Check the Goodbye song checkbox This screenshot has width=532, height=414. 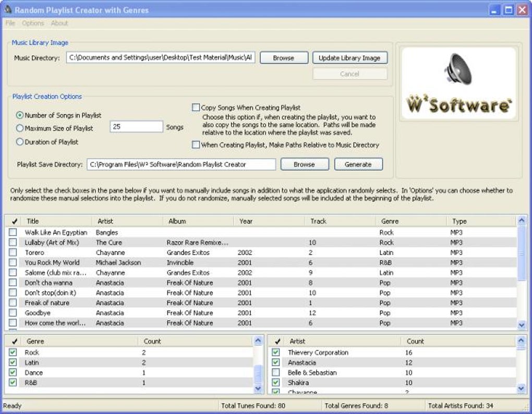(13, 312)
